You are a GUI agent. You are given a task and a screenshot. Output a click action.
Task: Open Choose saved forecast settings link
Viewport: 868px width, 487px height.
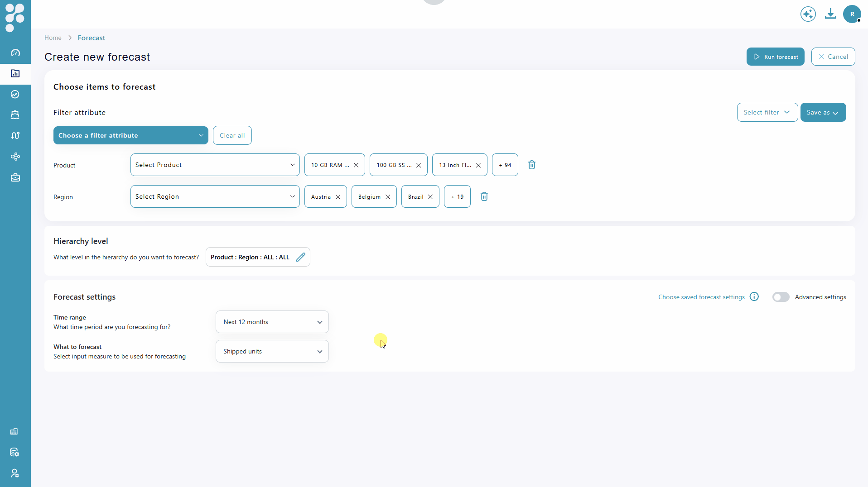[x=701, y=297]
